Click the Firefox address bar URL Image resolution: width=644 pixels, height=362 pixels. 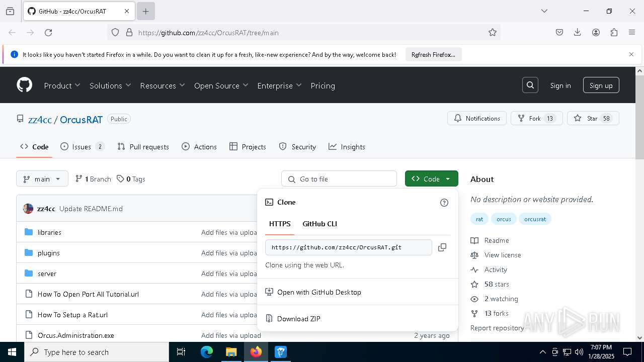click(x=208, y=33)
